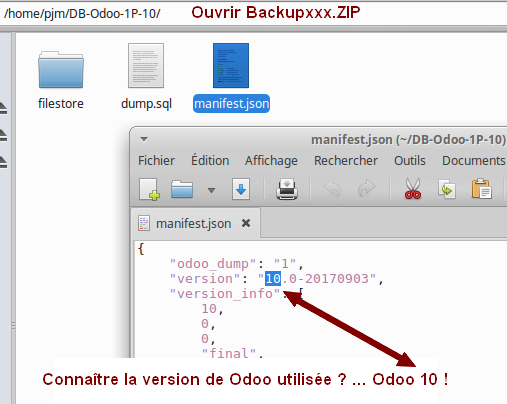507x404 pixels.
Task: Click the Open file folder icon
Action: [x=182, y=189]
